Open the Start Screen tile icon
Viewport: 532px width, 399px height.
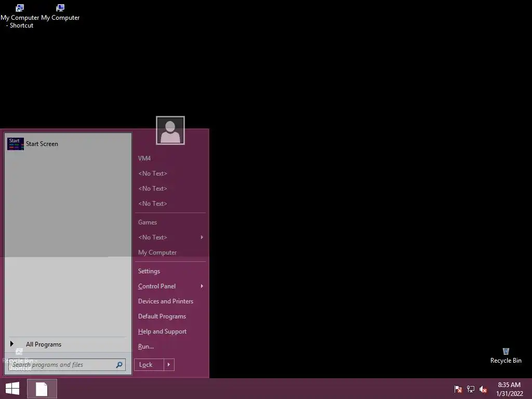pyautogui.click(x=16, y=144)
